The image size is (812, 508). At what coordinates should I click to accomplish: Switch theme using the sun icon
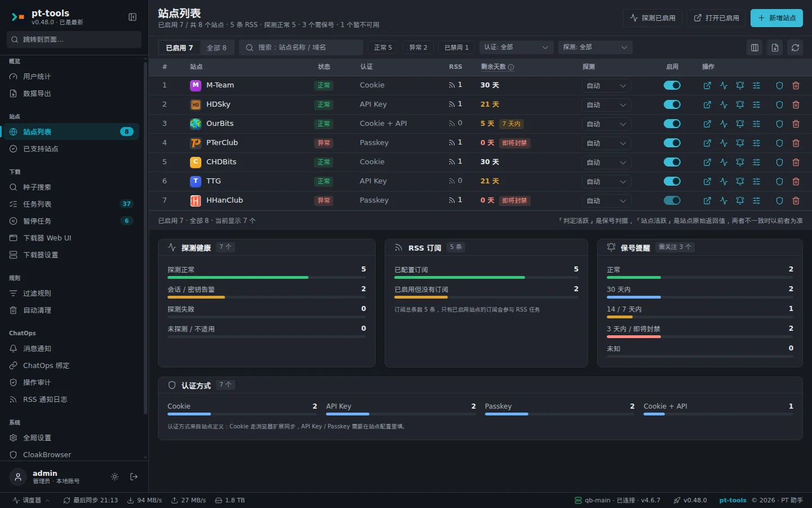coord(114,477)
